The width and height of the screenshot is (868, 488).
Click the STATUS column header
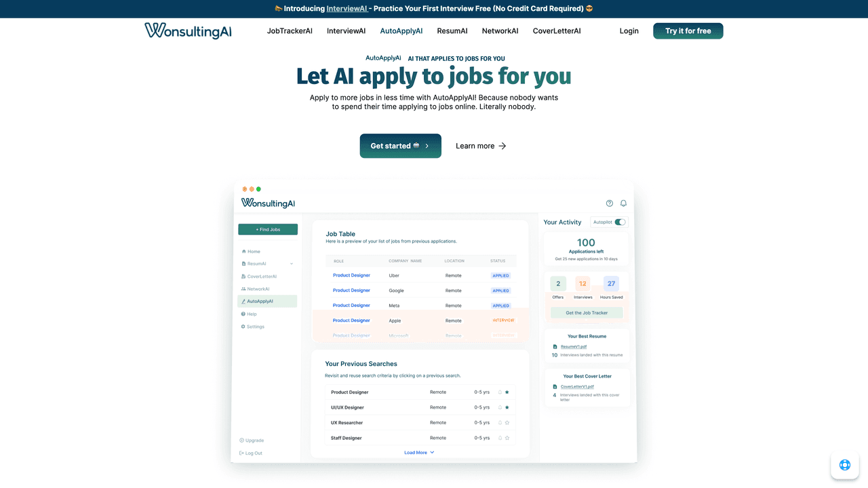pos(498,261)
